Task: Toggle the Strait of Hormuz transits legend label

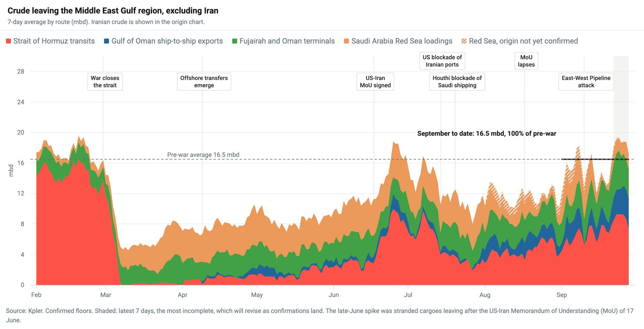Action: pos(54,41)
